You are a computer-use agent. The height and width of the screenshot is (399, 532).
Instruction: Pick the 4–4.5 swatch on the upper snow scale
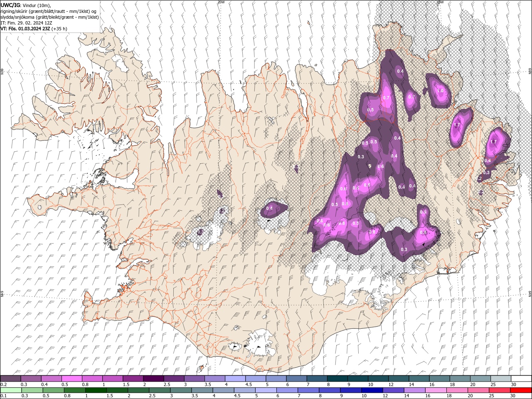pos(236,379)
